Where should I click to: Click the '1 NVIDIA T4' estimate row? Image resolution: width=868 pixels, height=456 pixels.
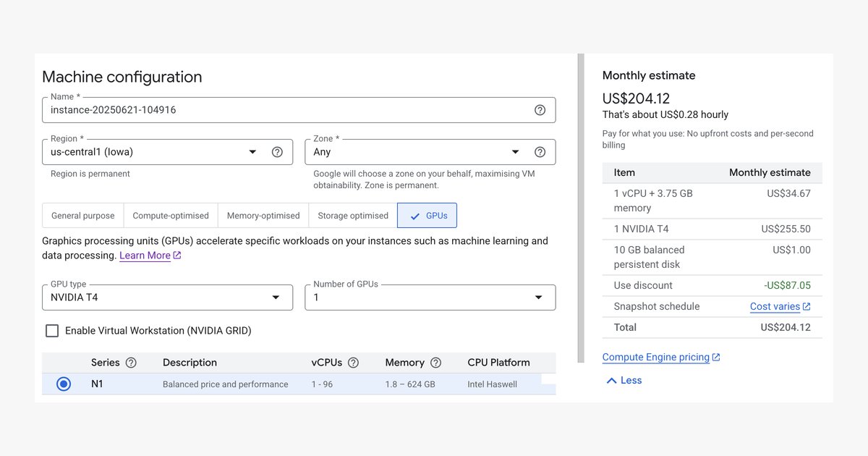click(x=712, y=229)
